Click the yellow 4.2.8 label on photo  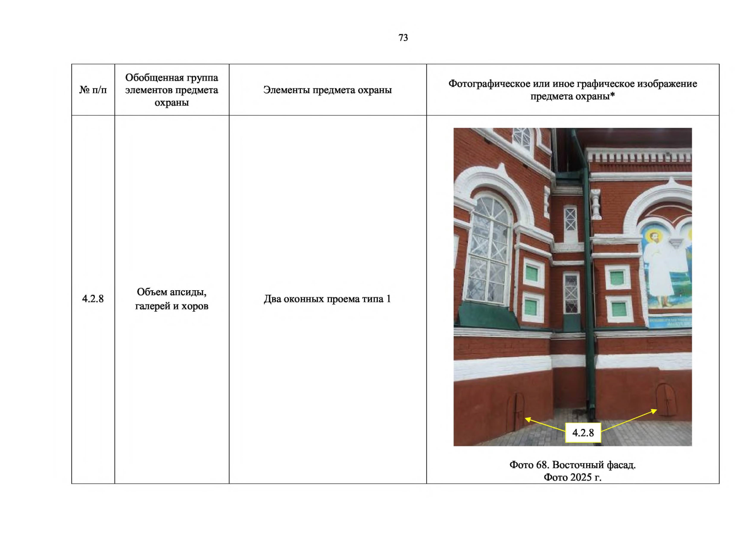coord(583,433)
